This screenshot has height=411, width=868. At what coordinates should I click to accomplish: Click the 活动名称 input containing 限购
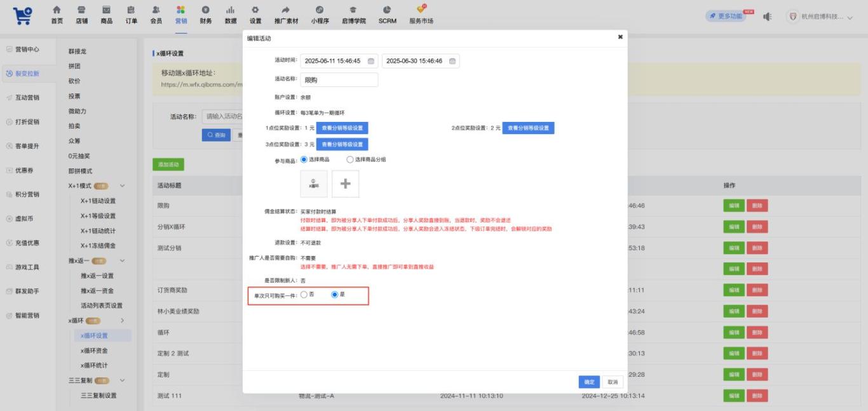339,80
